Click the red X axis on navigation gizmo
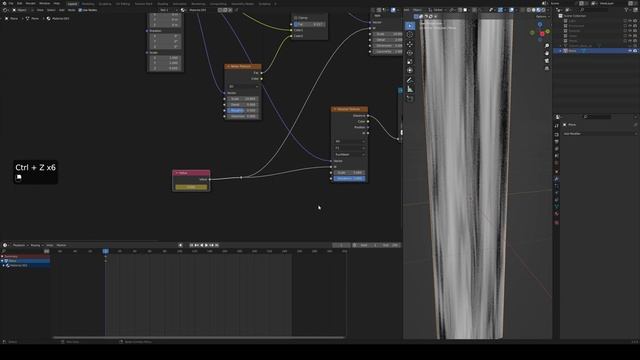Image resolution: width=640 pixels, height=360 pixels. point(542,34)
